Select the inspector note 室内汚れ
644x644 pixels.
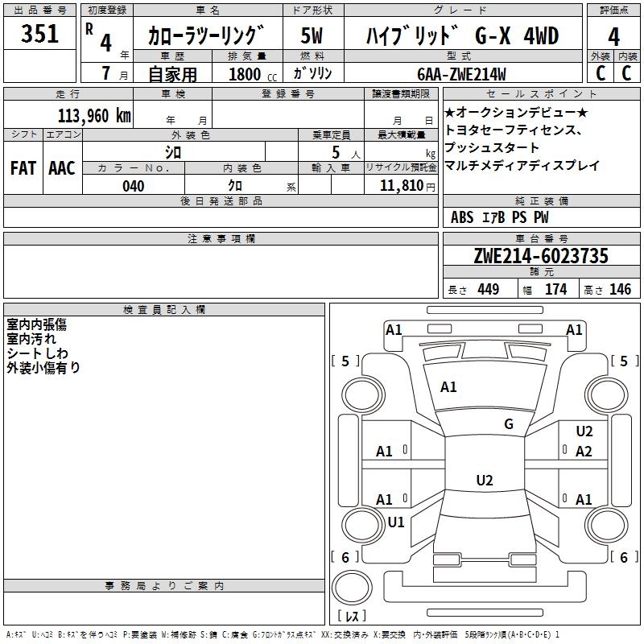[31, 339]
